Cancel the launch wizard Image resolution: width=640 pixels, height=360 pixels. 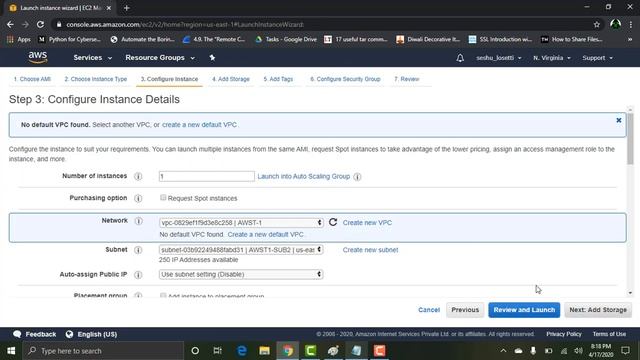[429, 310]
